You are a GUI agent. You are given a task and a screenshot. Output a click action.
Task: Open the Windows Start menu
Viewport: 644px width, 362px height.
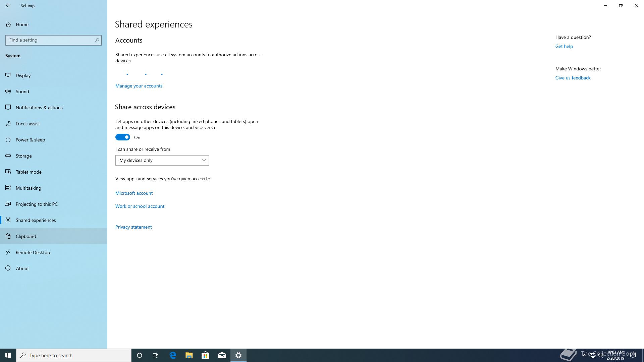coord(8,355)
